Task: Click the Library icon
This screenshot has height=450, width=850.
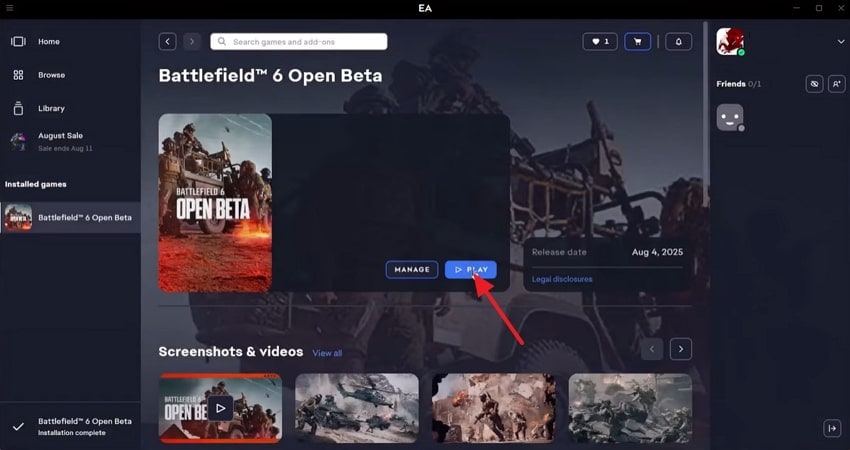Action: coord(18,108)
